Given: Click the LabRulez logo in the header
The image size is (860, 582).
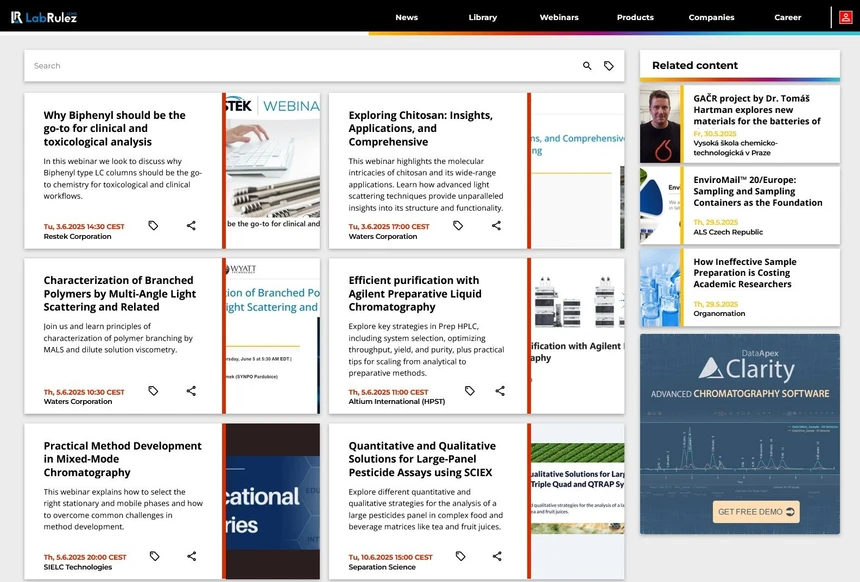Looking at the screenshot, I should pyautogui.click(x=45, y=17).
